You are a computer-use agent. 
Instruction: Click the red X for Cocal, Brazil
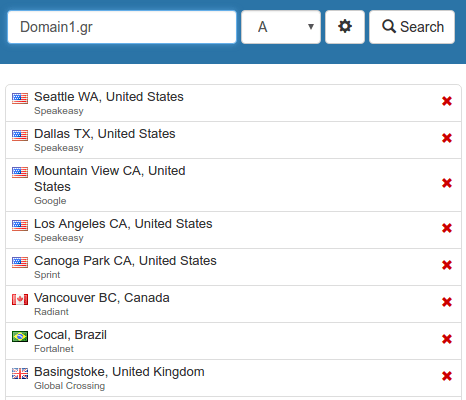coord(447,339)
